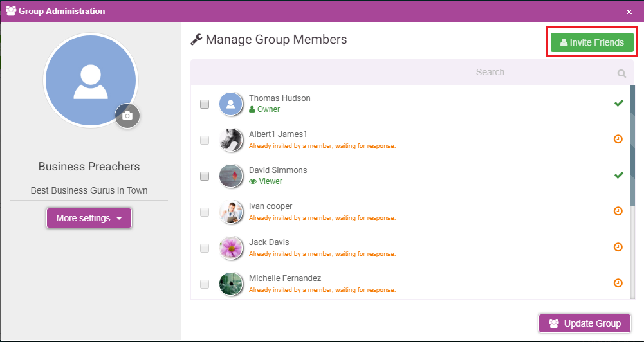Viewport: 644px width, 342px height.
Task: Click the pending clock icon for Michelle Fernandez
Action: (x=618, y=283)
